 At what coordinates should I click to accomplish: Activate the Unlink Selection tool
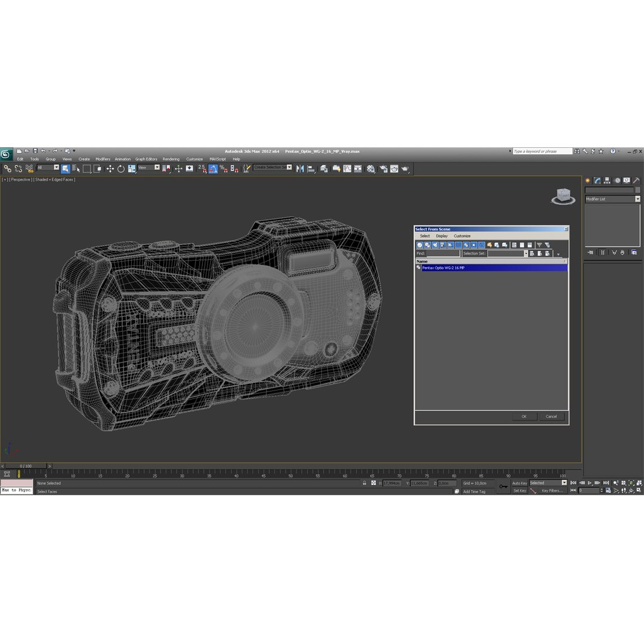click(x=18, y=168)
